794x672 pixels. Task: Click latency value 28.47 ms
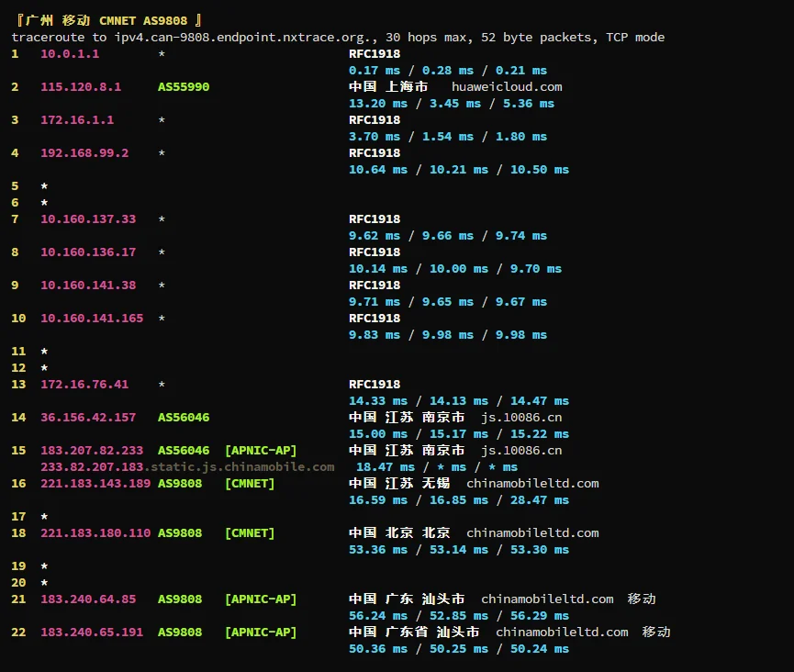pos(540,500)
